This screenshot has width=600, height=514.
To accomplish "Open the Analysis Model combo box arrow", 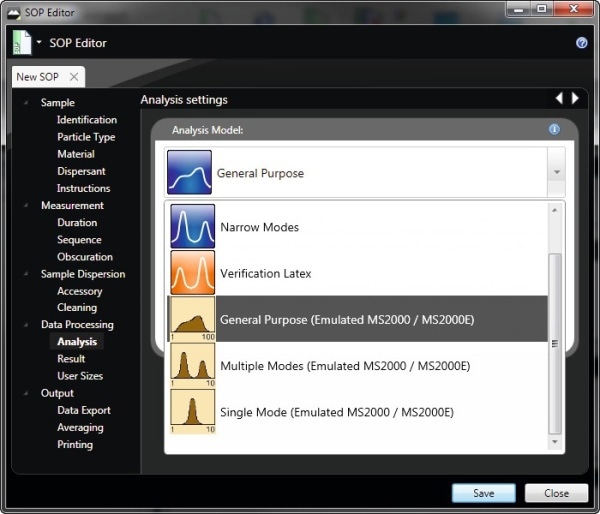I will [x=556, y=172].
